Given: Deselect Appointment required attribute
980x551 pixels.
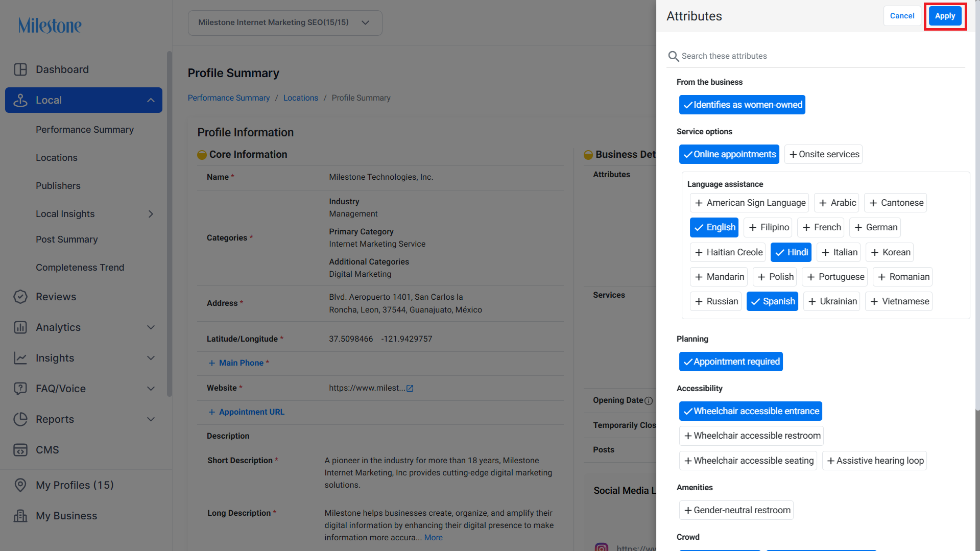Looking at the screenshot, I should click(731, 362).
